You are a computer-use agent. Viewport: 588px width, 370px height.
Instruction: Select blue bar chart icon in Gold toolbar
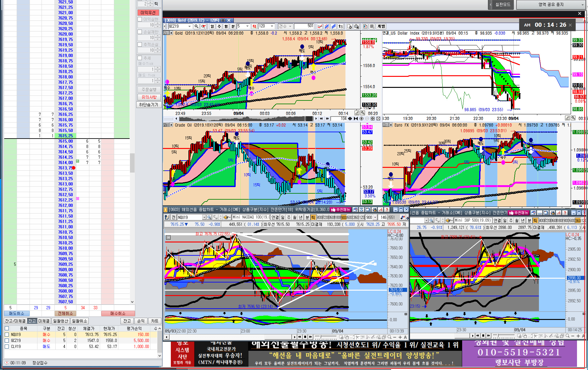pos(333,26)
